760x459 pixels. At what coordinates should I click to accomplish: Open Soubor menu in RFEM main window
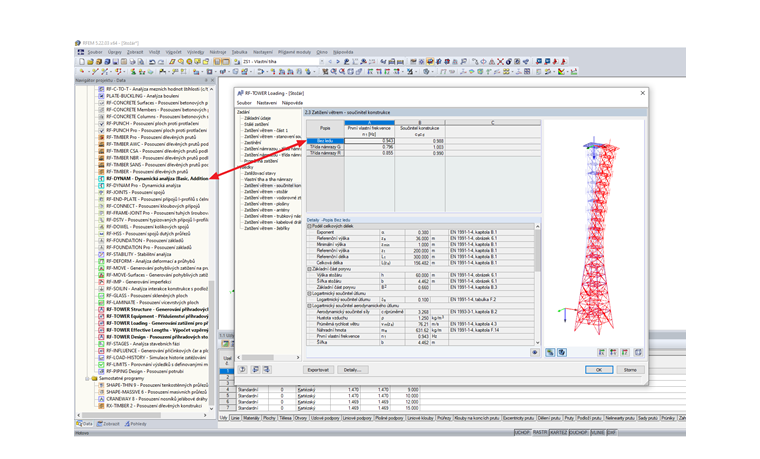(x=95, y=52)
